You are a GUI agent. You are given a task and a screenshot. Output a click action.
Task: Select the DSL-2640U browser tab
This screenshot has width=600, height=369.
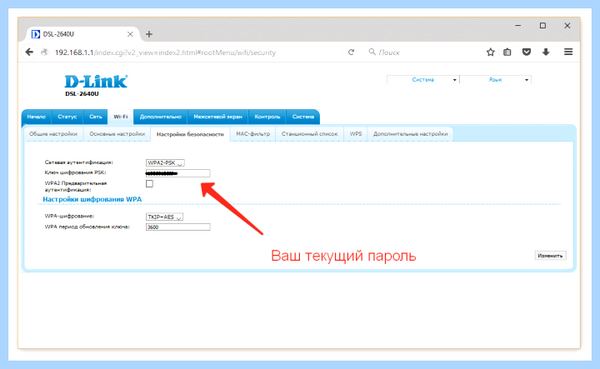(x=82, y=34)
